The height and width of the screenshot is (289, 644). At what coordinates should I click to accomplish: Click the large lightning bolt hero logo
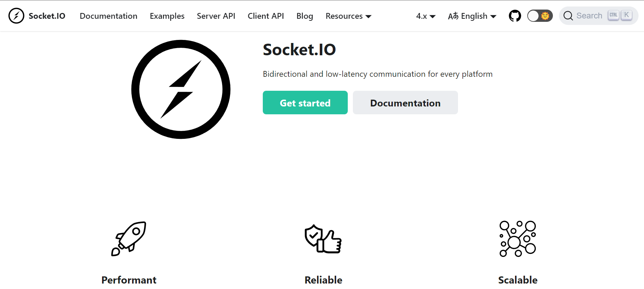(x=181, y=89)
